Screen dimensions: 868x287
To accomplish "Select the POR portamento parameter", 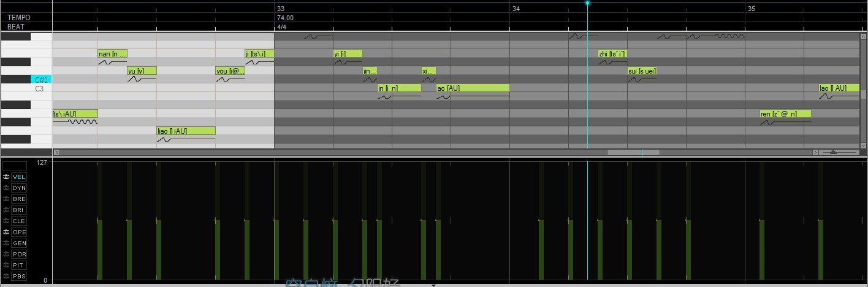I will tap(19, 254).
